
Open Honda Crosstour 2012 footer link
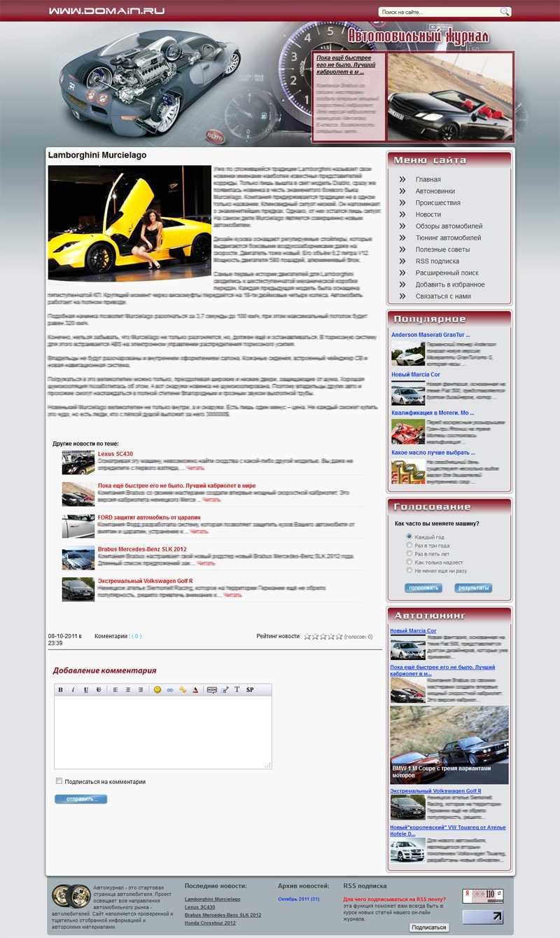(x=210, y=923)
